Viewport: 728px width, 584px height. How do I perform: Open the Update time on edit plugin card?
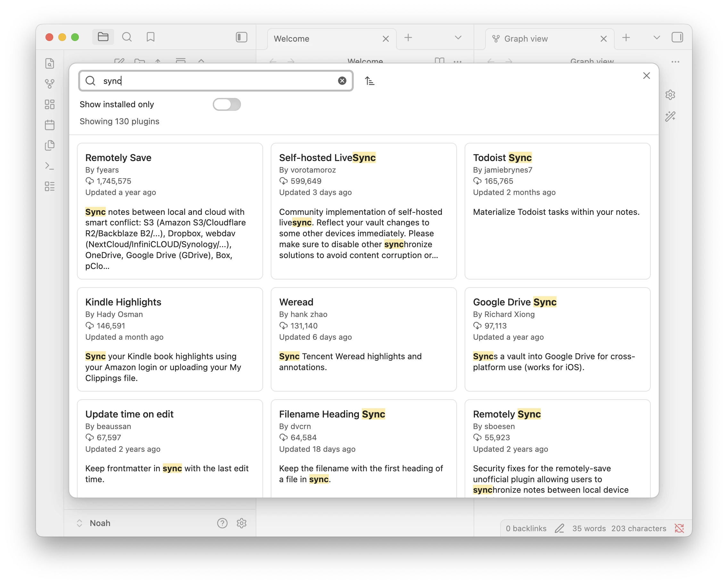tap(170, 448)
